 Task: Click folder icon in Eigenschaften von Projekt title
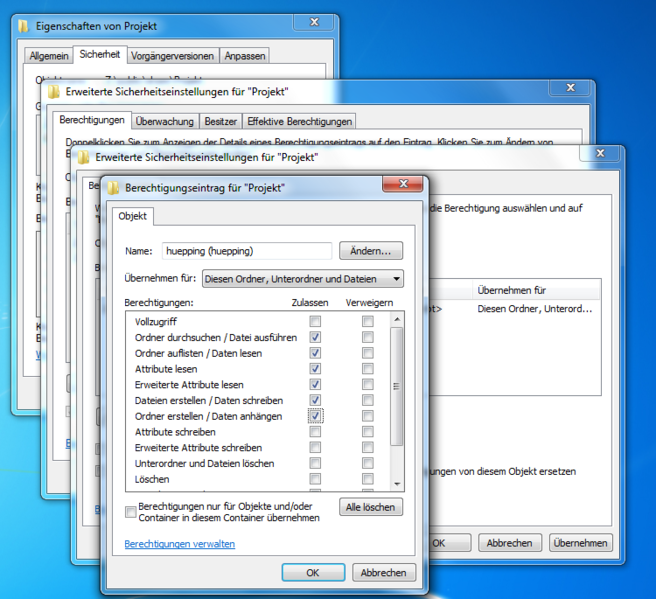tap(23, 26)
